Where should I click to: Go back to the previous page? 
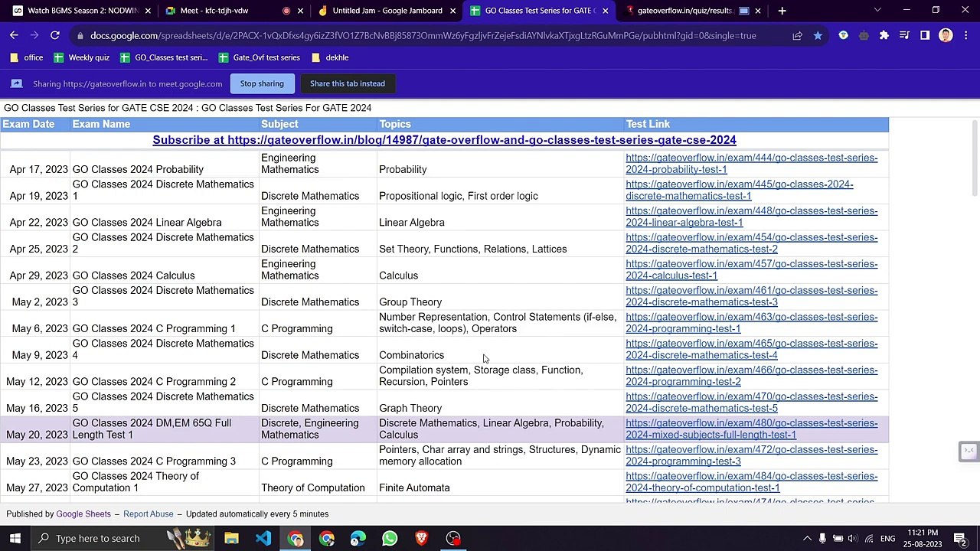tap(14, 35)
